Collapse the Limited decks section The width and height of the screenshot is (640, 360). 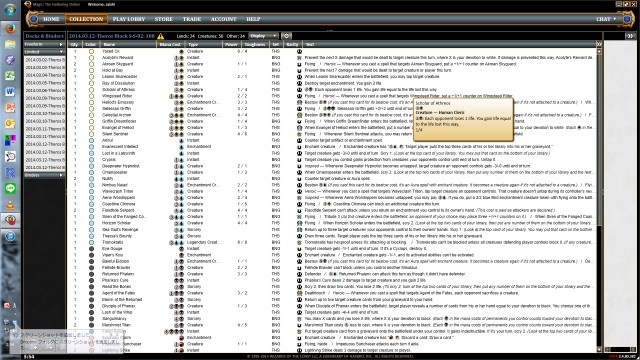click(x=44, y=52)
